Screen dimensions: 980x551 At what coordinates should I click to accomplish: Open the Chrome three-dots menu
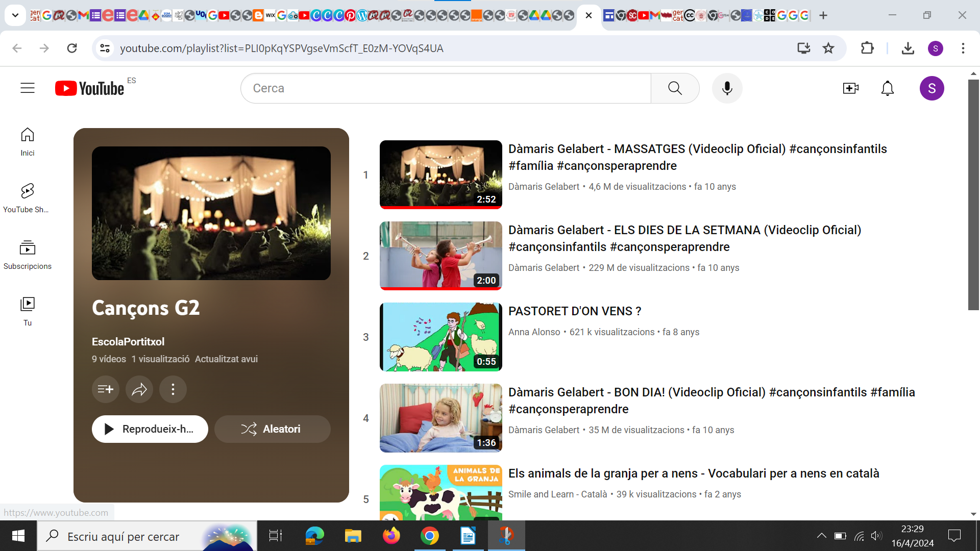pos(963,48)
